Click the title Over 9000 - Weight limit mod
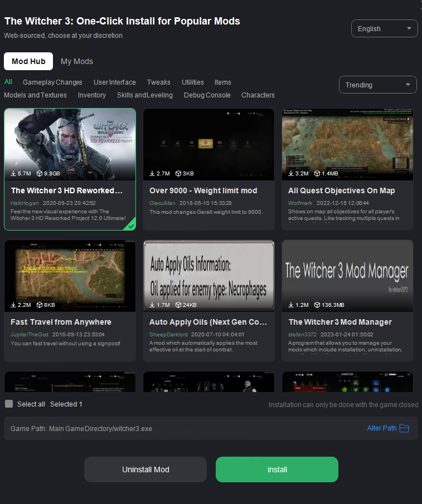This screenshot has width=422, height=504. pos(203,190)
